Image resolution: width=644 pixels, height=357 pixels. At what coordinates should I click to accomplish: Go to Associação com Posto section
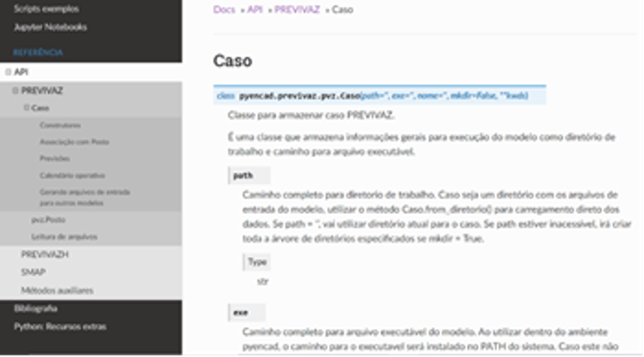(x=74, y=142)
